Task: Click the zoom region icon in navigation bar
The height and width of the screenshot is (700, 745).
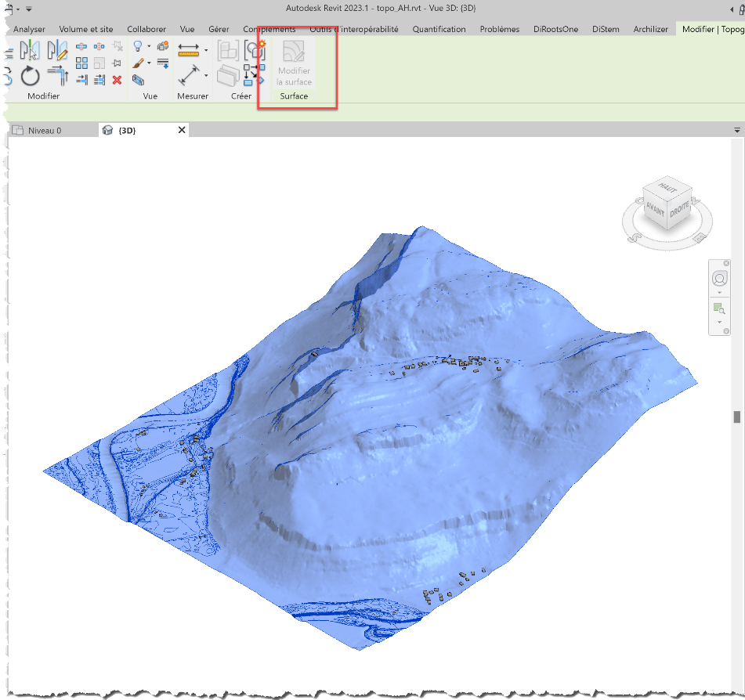Action: click(718, 308)
